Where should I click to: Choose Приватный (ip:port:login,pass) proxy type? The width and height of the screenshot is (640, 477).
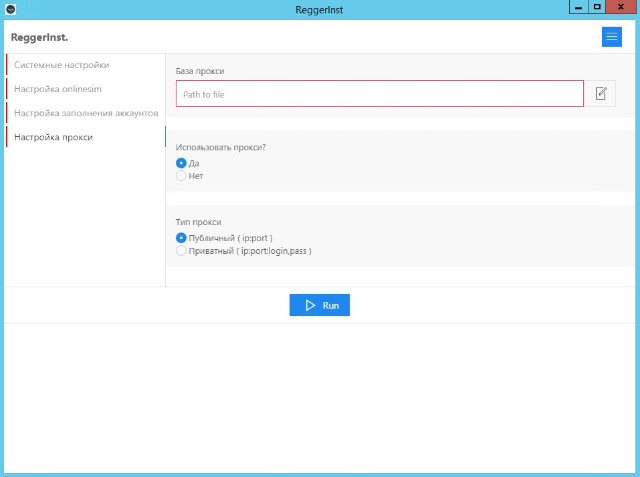(181, 251)
